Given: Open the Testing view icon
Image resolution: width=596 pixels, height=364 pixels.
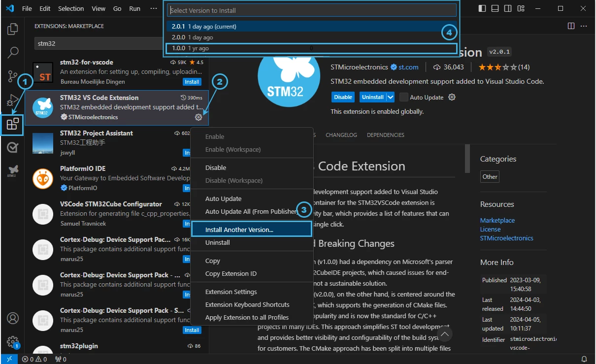Looking at the screenshot, I should point(13,147).
